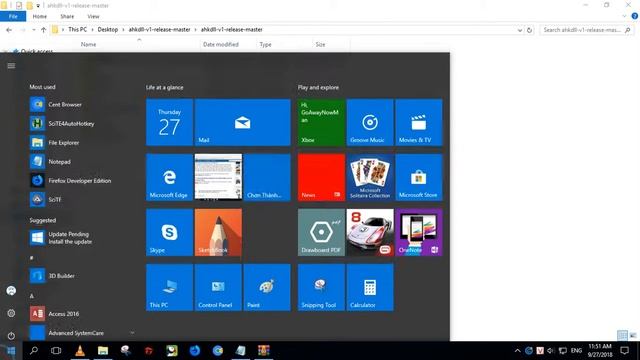Image resolution: width=640 pixels, height=360 pixels.
Task: Open the screenshot photo live tile
Action: tap(218, 177)
